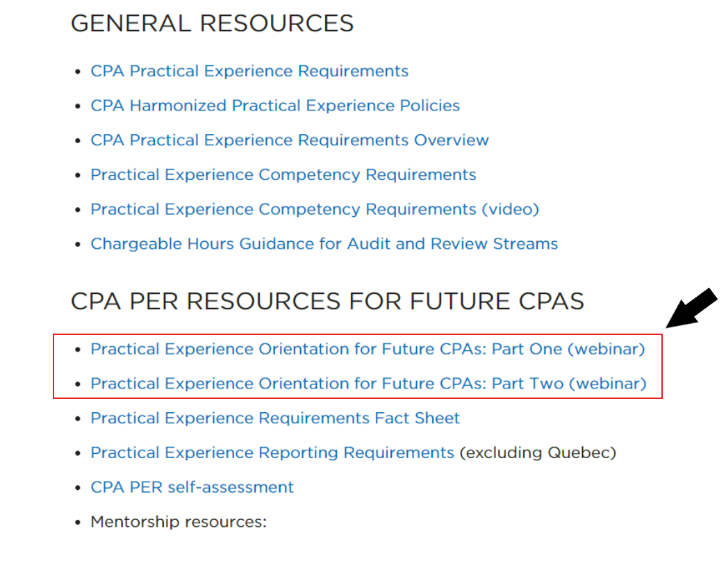The image size is (726, 588).
Task: Open Practical Experience Competency Requirements (video) link
Action: pyautogui.click(x=315, y=210)
